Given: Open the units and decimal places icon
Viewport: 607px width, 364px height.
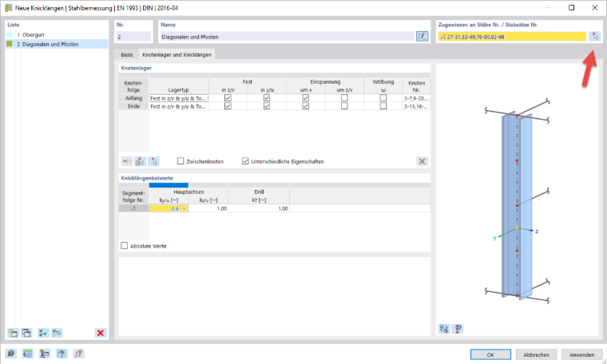Looking at the screenshot, I should (27, 353).
